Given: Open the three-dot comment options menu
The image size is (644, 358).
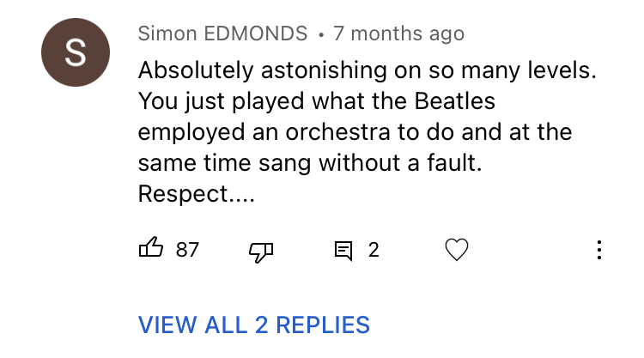Looking at the screenshot, I should click(598, 251).
